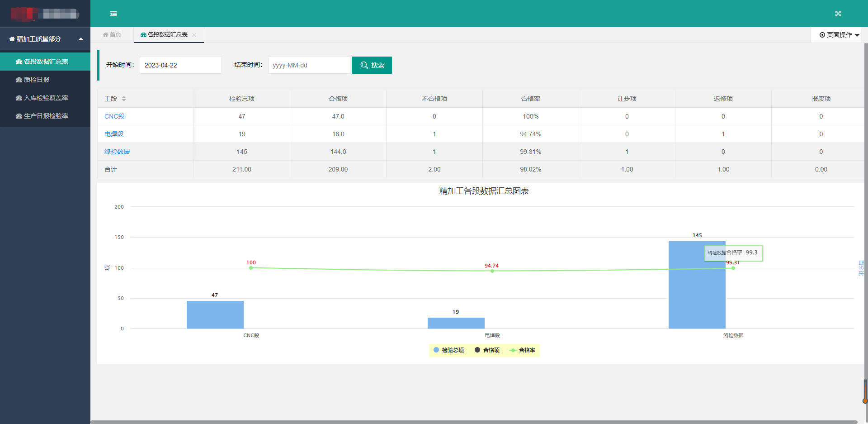Click the 99.31% cell in 终检数据 row
The image size is (868, 424).
pos(531,152)
